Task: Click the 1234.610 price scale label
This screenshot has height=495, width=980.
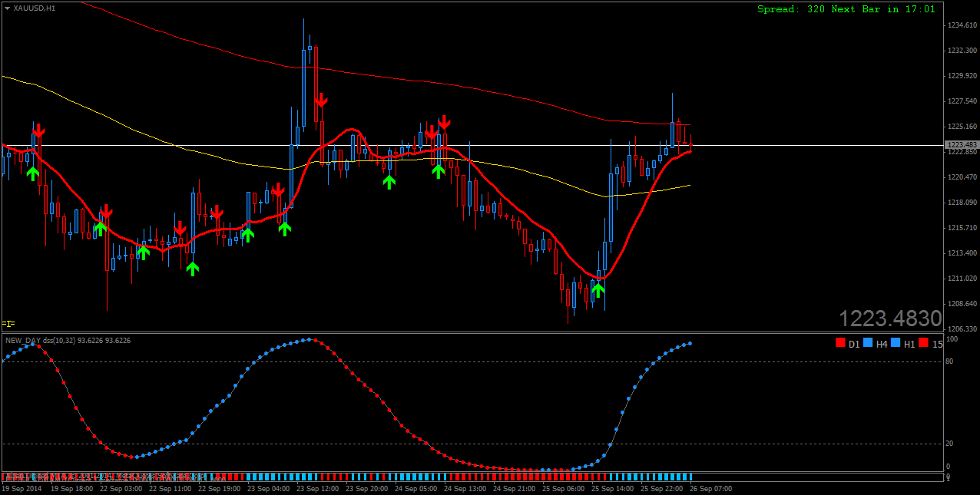Action: pyautogui.click(x=962, y=25)
